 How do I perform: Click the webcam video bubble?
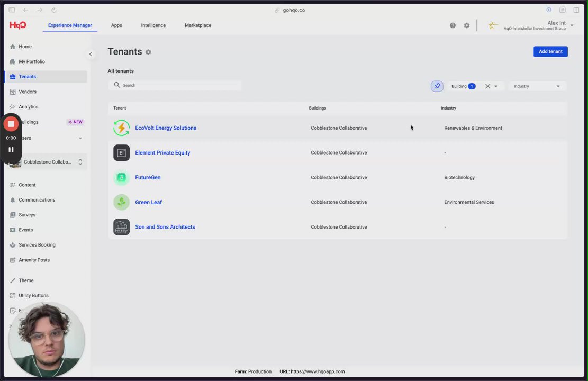[x=47, y=339]
